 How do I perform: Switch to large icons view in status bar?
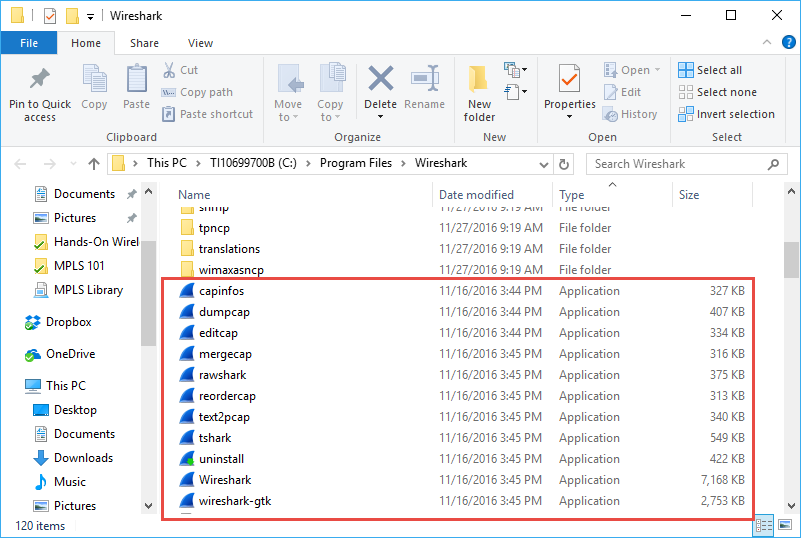click(x=784, y=525)
